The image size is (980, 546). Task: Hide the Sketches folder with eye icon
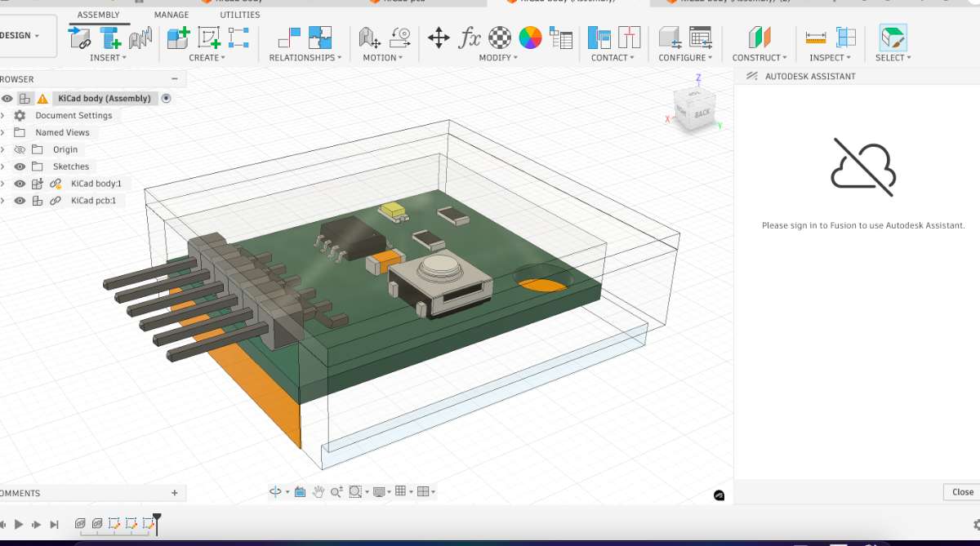pyautogui.click(x=20, y=166)
